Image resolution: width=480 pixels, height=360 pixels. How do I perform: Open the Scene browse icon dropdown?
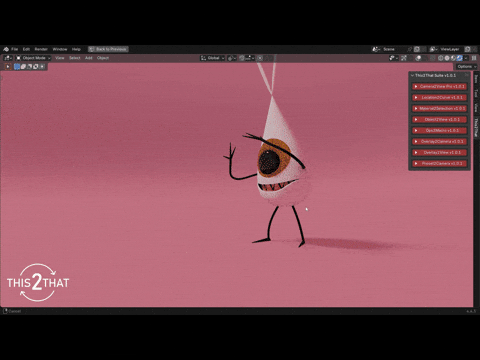(376, 49)
